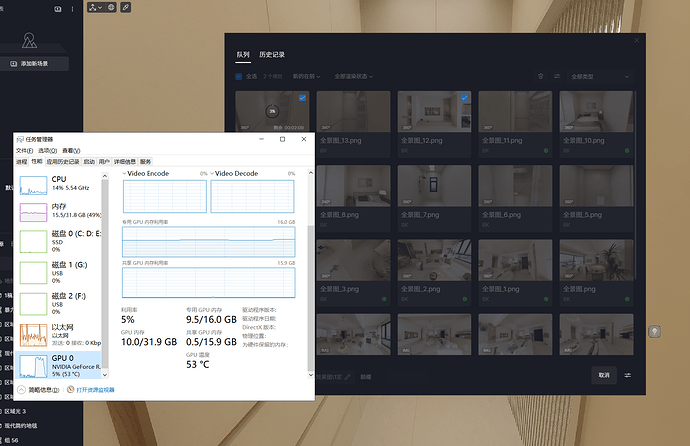The image size is (690, 446).
Task: Uncheck the first rendering thumbnail's checkbox
Action: (x=302, y=98)
